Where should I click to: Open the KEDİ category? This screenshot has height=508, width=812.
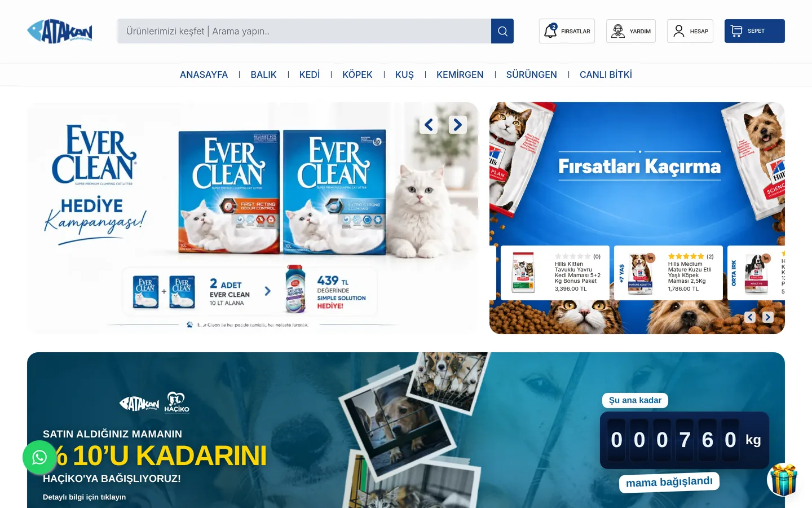point(310,75)
